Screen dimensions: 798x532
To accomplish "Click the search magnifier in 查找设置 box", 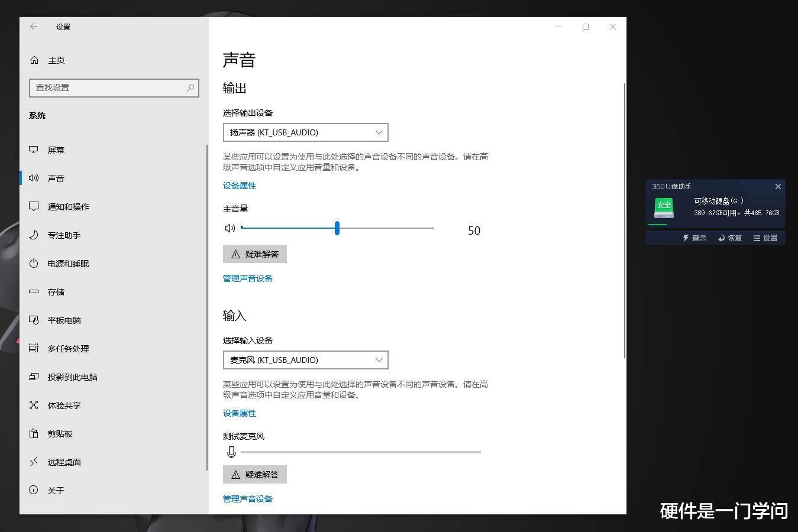I will [190, 87].
